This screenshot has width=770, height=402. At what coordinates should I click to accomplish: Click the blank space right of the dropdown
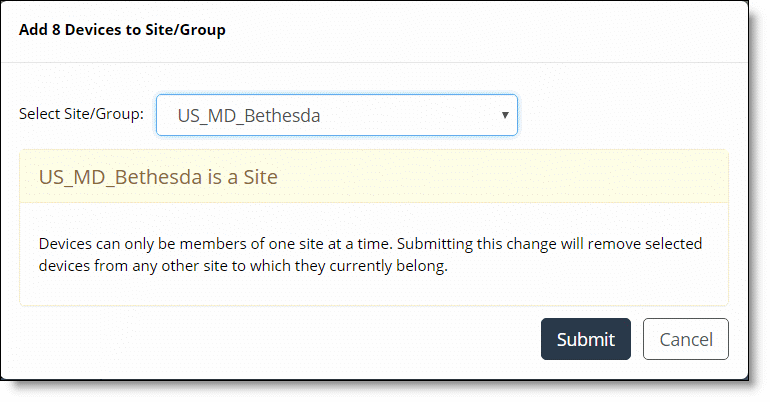pyautogui.click(x=620, y=115)
